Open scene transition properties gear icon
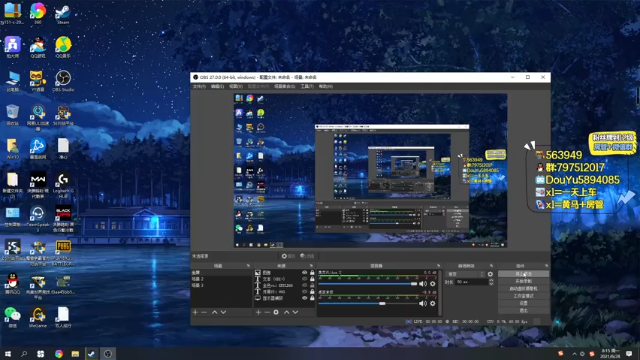Screen dimensions: 640x360 pos(490,274)
